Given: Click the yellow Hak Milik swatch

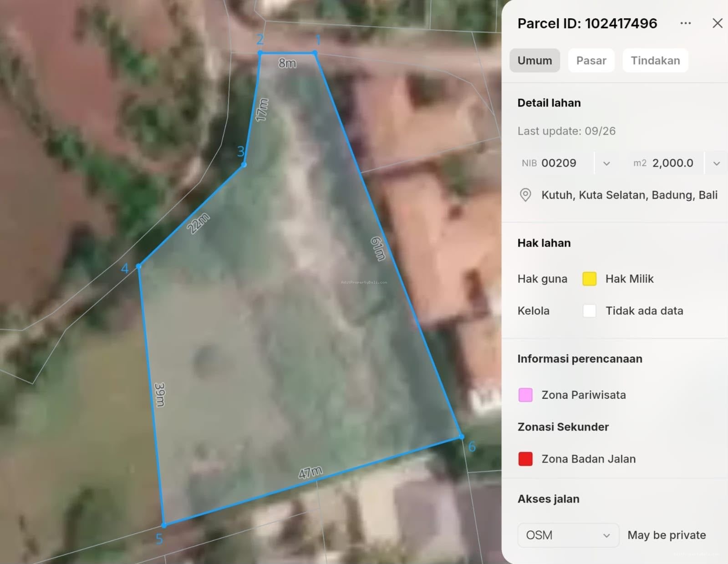Looking at the screenshot, I should point(590,279).
